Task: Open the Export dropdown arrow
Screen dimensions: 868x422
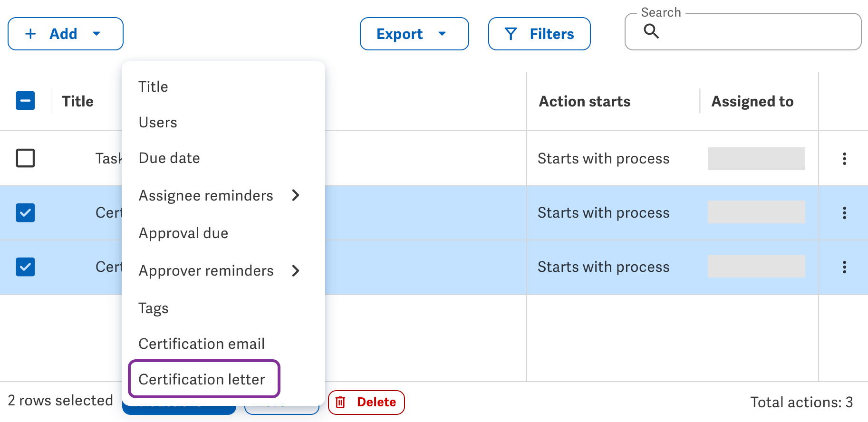Action: coord(442,34)
